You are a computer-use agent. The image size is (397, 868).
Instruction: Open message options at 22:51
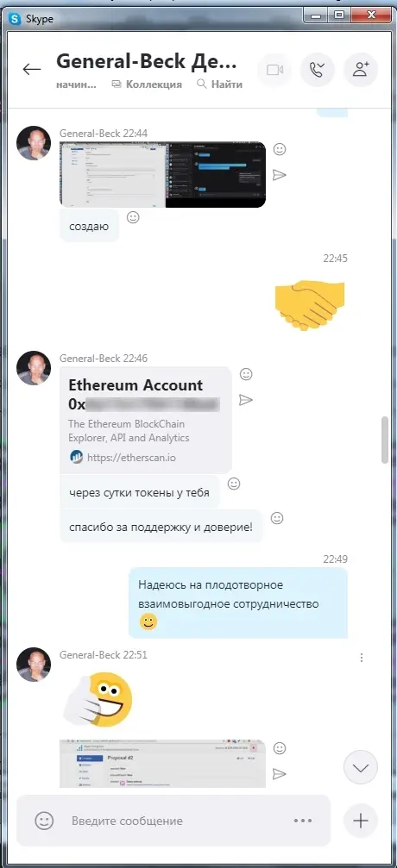coord(362,658)
